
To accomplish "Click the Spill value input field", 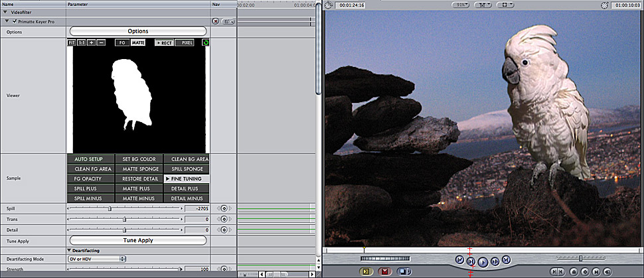I will [198, 208].
